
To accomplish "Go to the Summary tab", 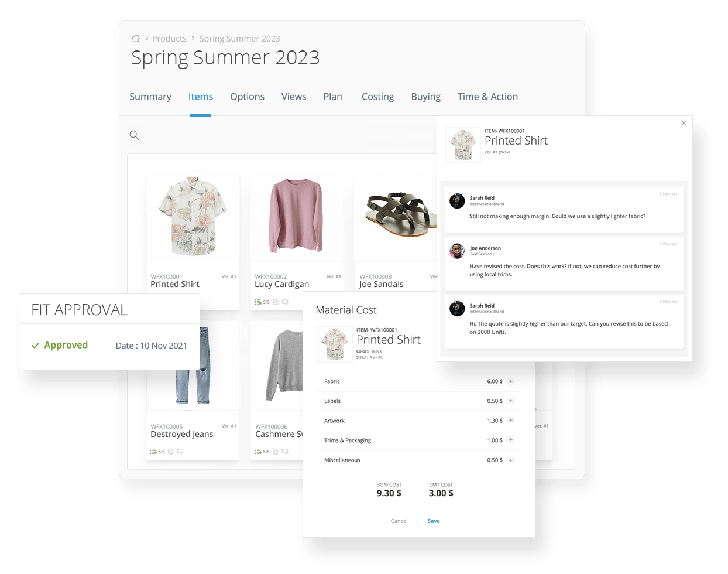I will coord(150,97).
